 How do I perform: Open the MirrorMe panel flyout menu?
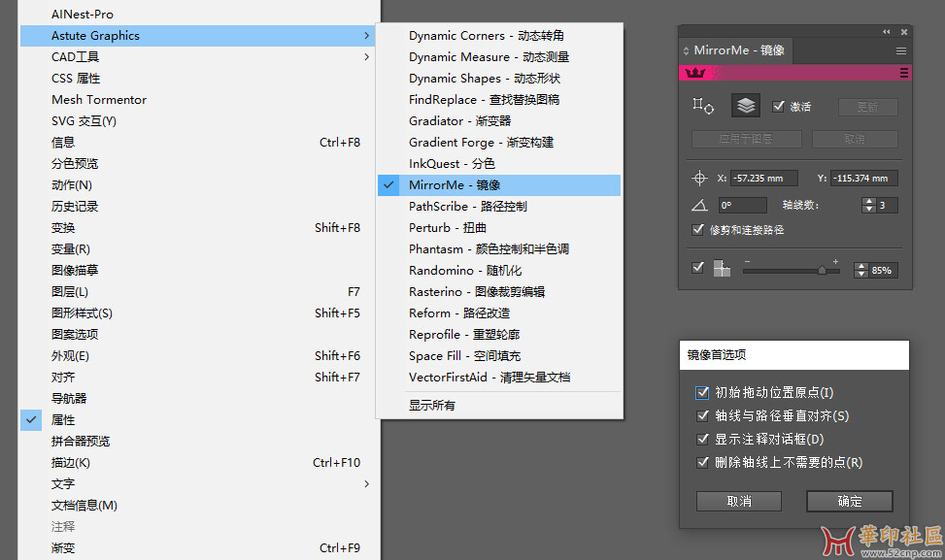pos(901,51)
